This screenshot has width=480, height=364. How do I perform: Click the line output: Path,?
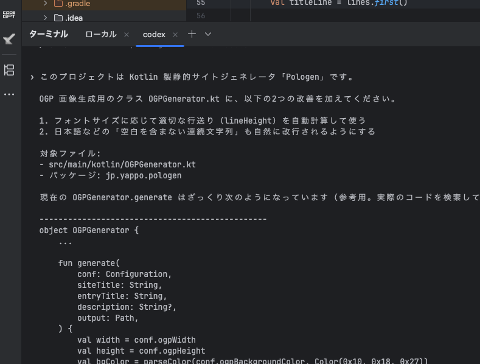pyautogui.click(x=108, y=318)
